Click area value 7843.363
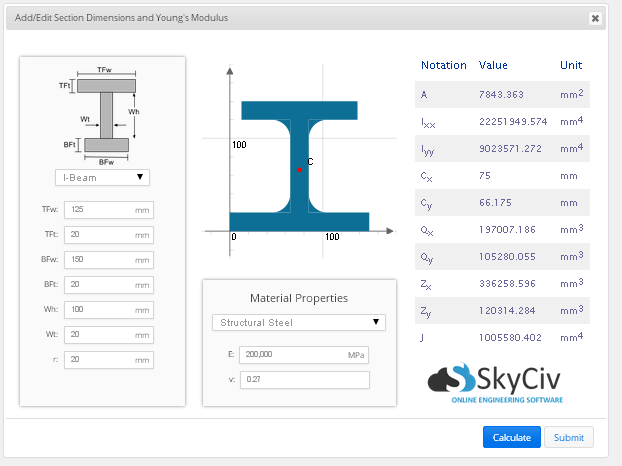Screen dimensions: 622x466 click(x=501, y=95)
